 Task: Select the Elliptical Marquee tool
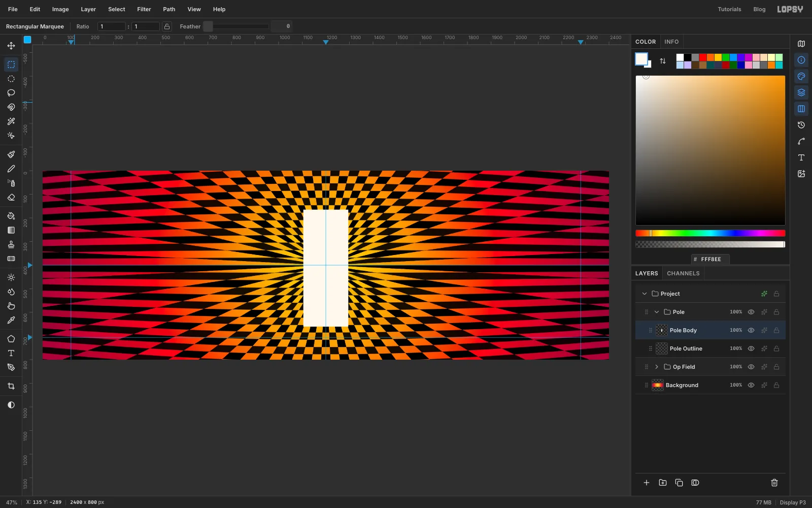(x=11, y=79)
